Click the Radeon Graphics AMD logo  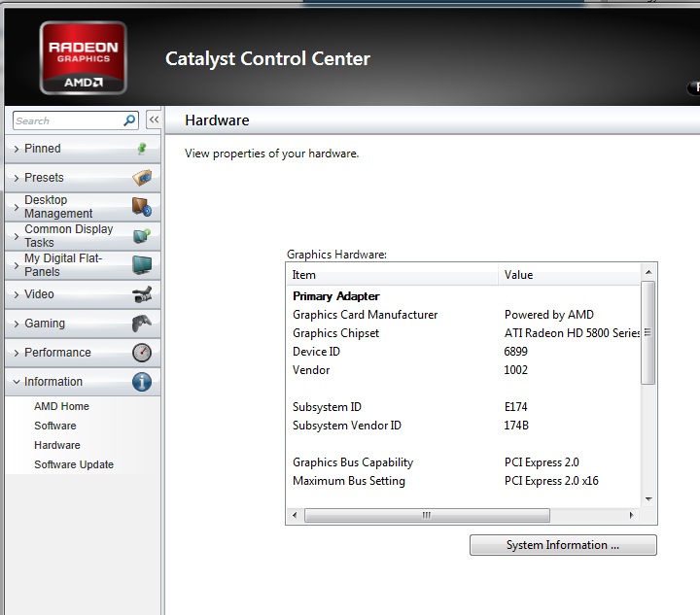click(83, 58)
